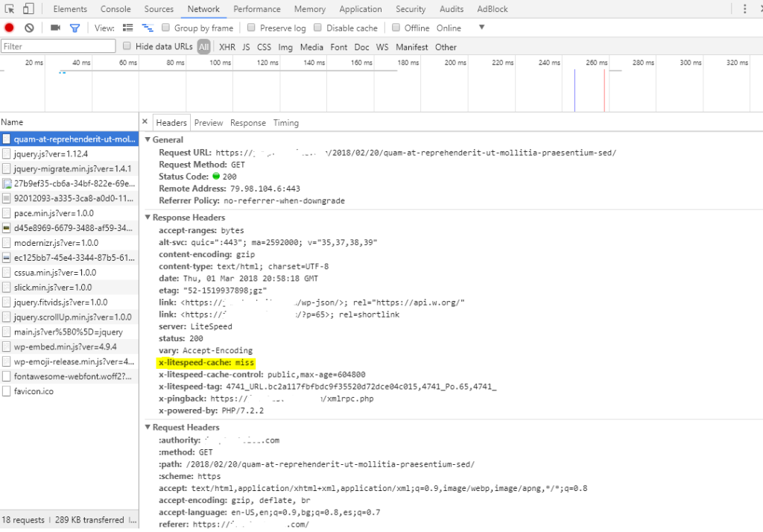The width and height of the screenshot is (763, 532).
Task: Tick the Hide data URLs checkbox
Action: [127, 46]
